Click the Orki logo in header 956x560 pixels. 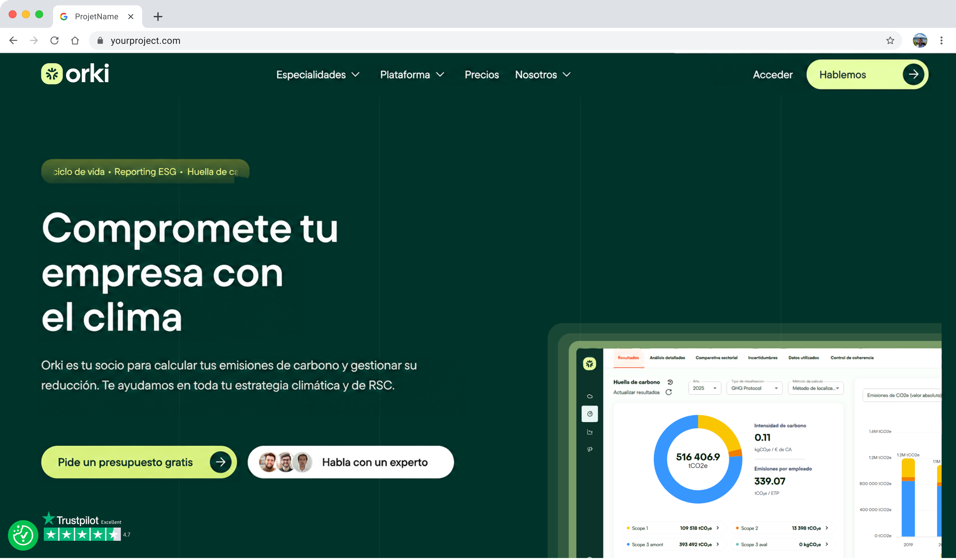coord(75,74)
